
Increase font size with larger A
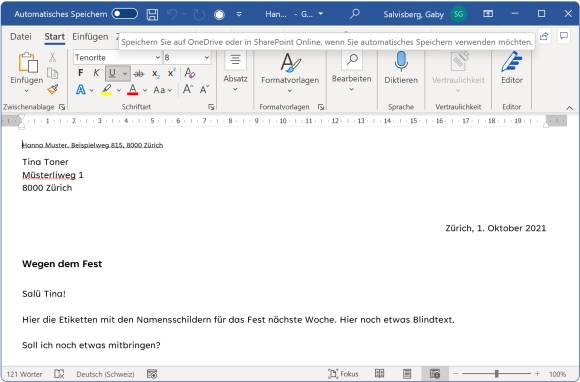click(188, 89)
